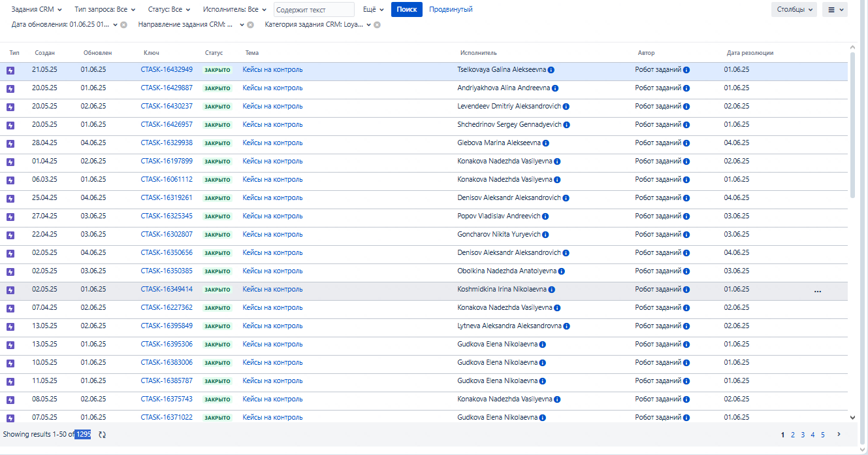Click the Содержит текст input field
This screenshot has height=455, width=868.
click(x=314, y=10)
